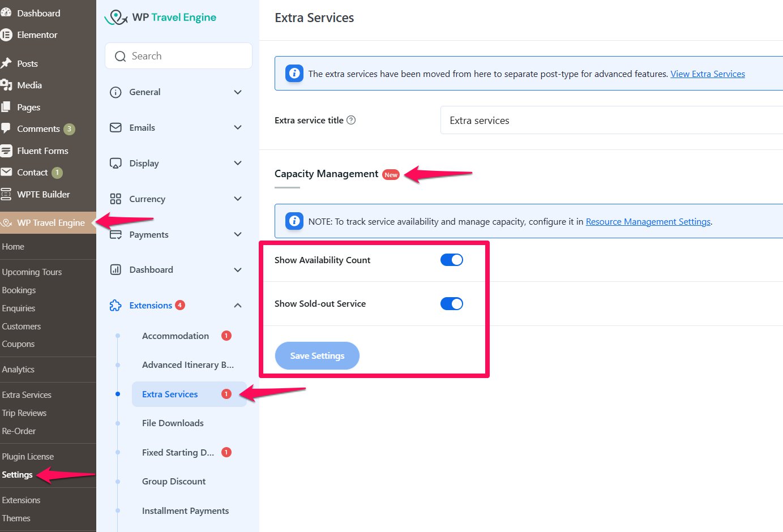This screenshot has height=532, width=783.
Task: Open the Bookings submenu link
Action: coord(19,290)
